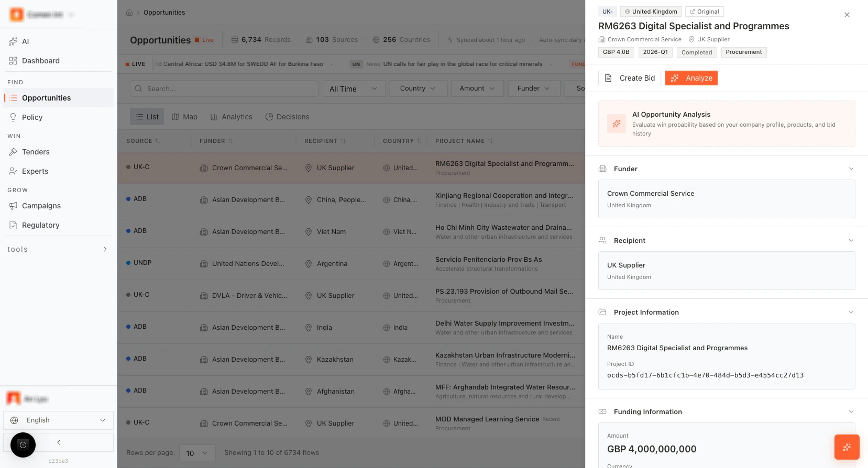Click the United Kingdom tag in detail panel
This screenshot has width=868, height=468.
651,12
